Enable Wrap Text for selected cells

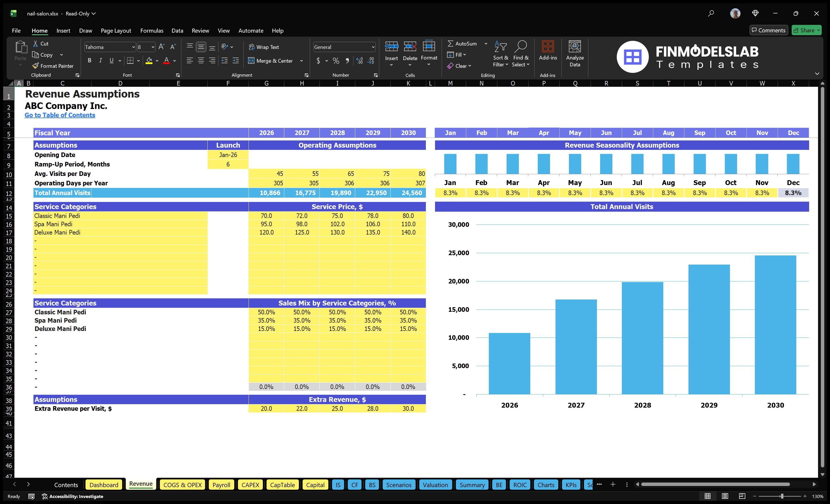click(264, 47)
